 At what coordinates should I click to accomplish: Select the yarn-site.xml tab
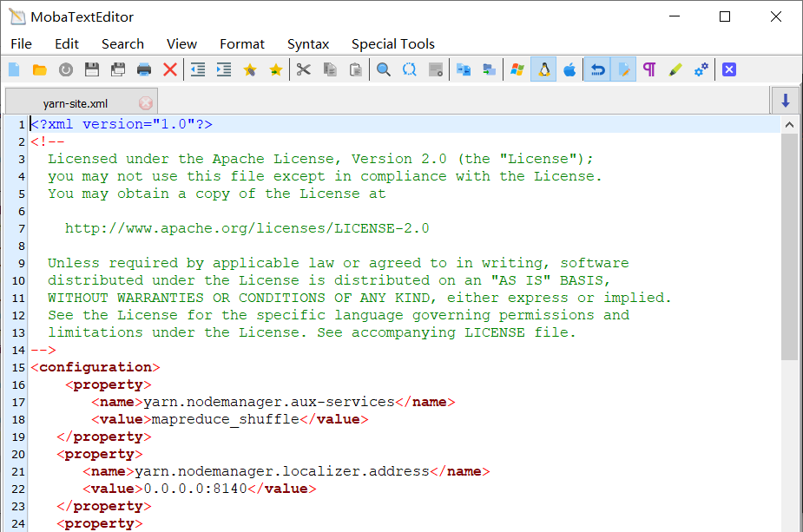click(76, 103)
